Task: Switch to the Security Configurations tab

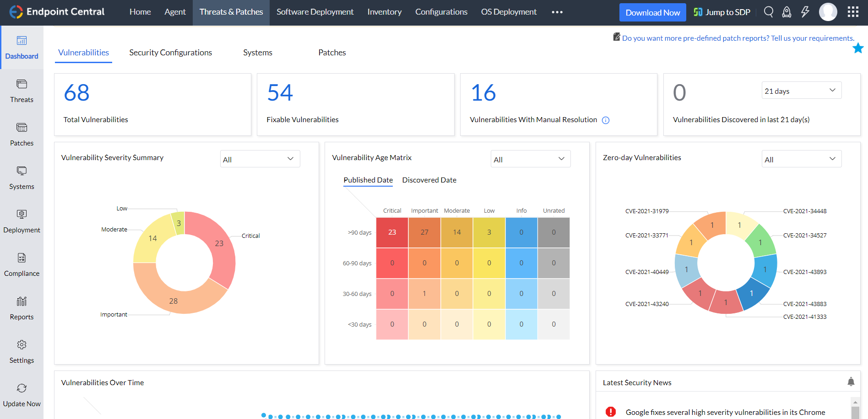Action: (x=170, y=52)
